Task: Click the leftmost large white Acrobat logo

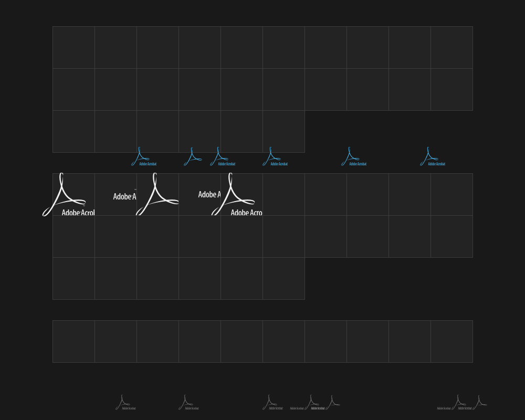Action: click(x=68, y=195)
